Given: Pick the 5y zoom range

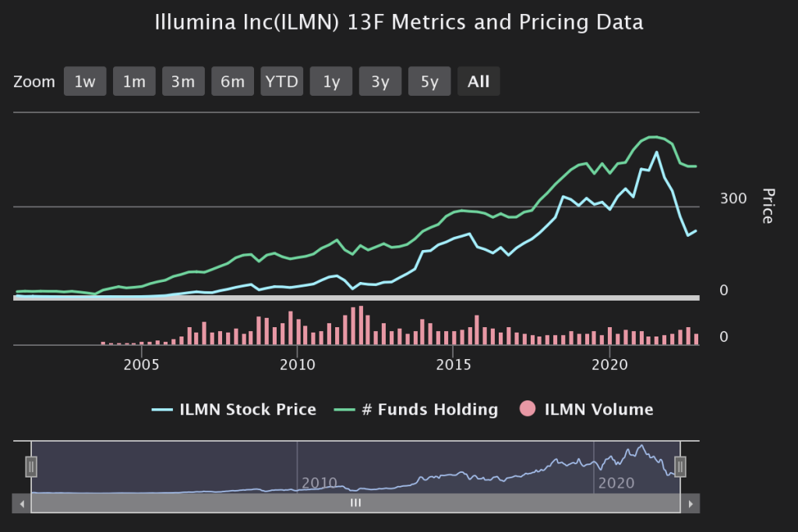Looking at the screenshot, I should 429,82.
